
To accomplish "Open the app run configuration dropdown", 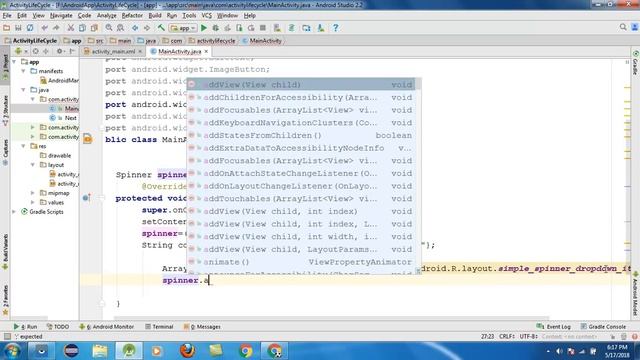I will pyautogui.click(x=183, y=28).
